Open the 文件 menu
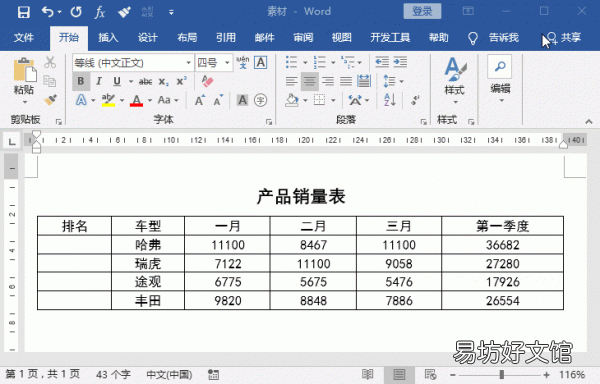This screenshot has width=600, height=384. click(x=24, y=37)
